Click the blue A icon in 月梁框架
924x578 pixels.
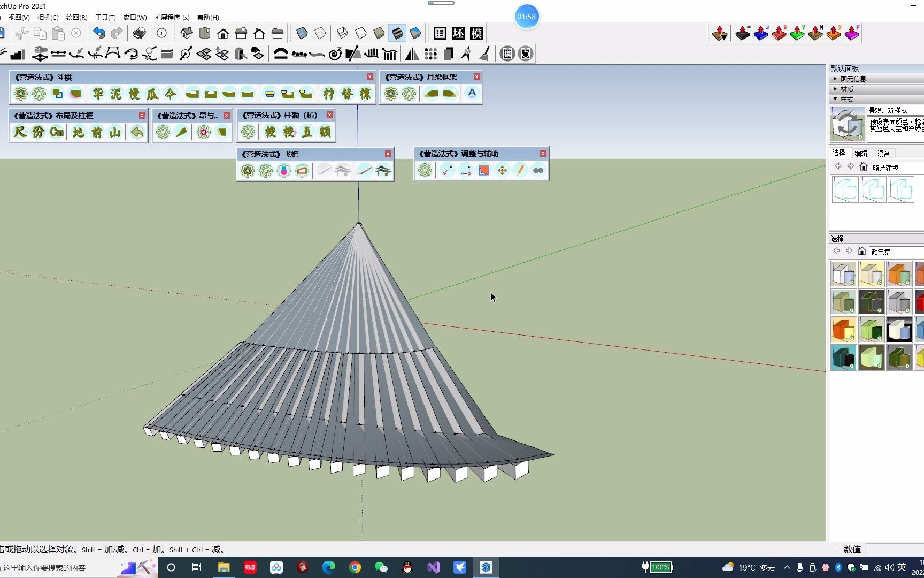coord(472,94)
